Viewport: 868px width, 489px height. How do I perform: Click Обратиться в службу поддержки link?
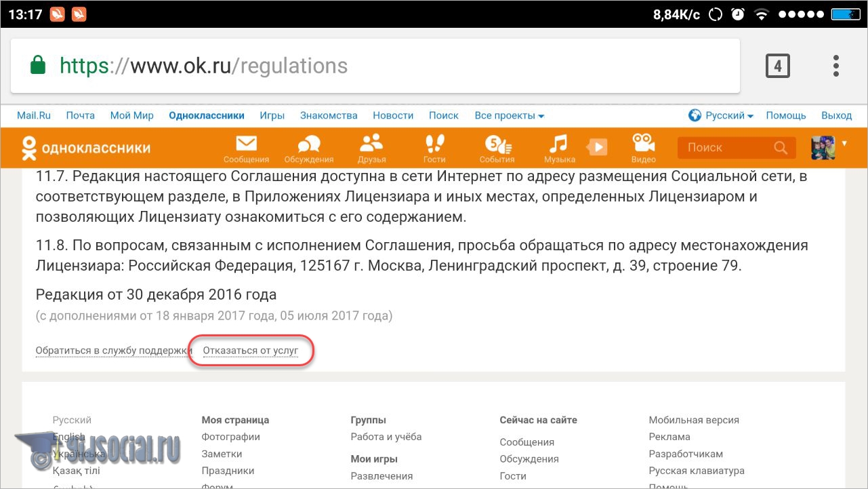click(114, 351)
